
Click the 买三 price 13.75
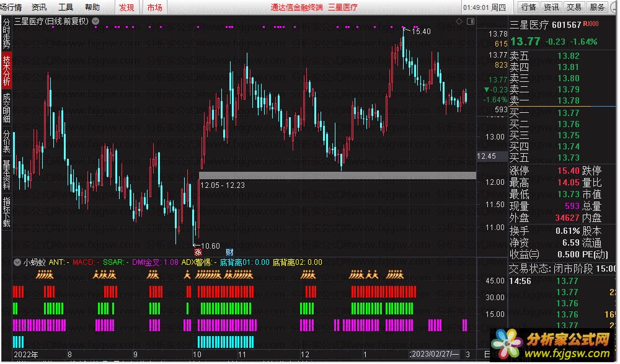[x=568, y=135]
